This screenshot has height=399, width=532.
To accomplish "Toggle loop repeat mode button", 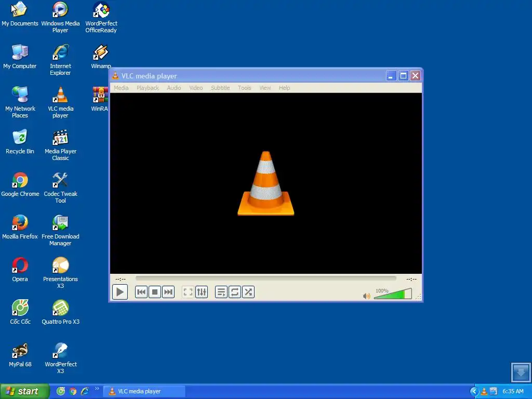I will pyautogui.click(x=234, y=292).
